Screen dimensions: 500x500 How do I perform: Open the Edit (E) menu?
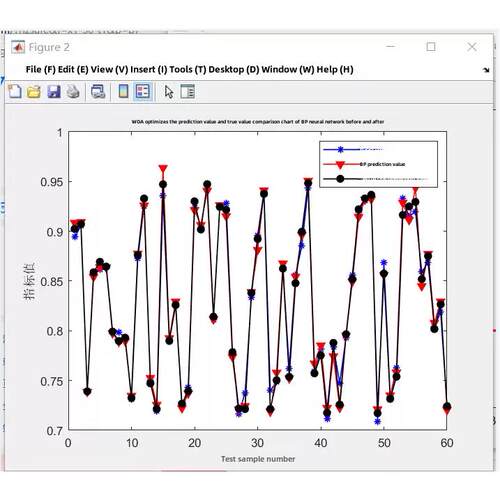click(73, 69)
